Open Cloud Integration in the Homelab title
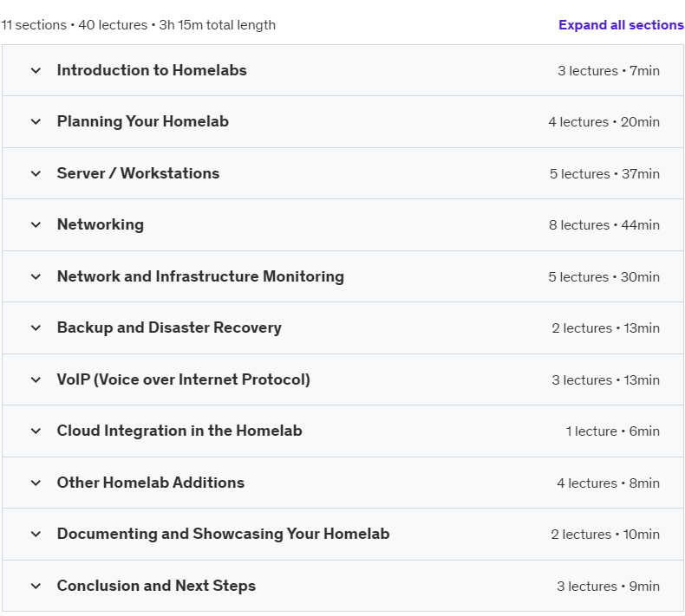This screenshot has height=616, width=685. [179, 431]
